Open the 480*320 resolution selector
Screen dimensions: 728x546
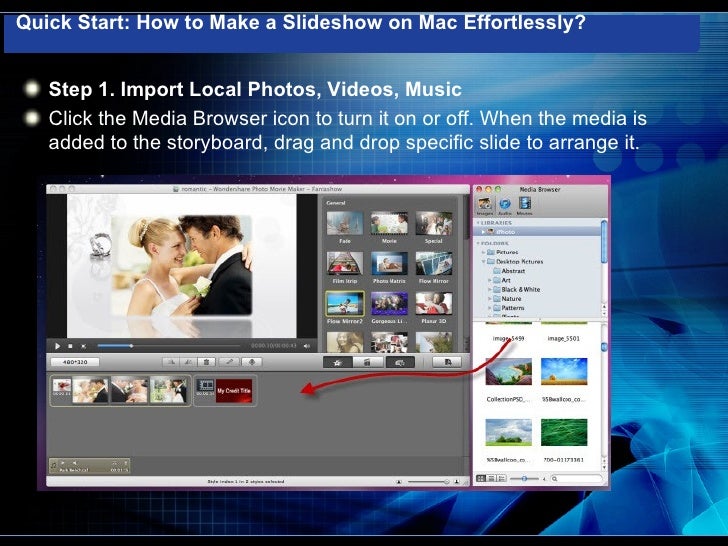[75, 362]
